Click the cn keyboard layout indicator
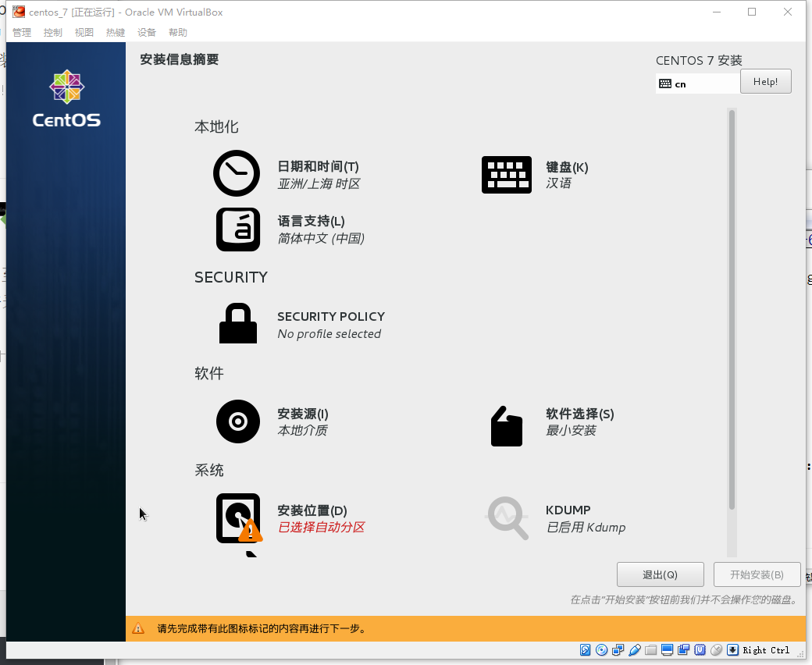Screen dimensions: 812x665 click(x=697, y=84)
